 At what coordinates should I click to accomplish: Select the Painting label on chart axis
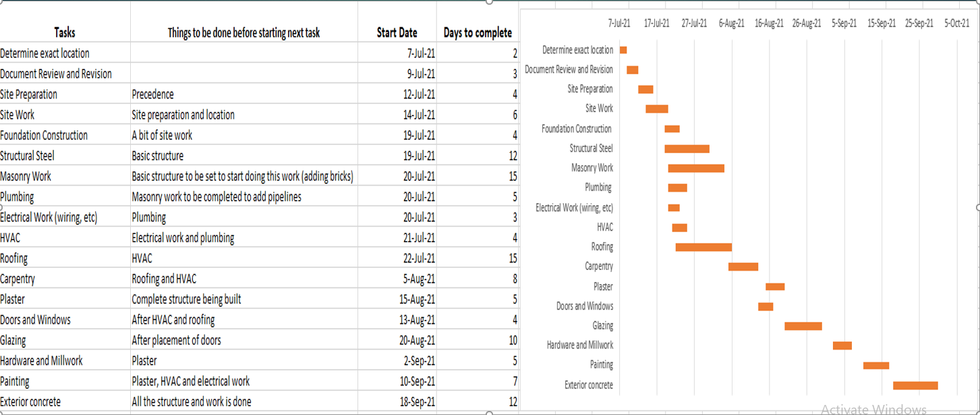coord(602,365)
